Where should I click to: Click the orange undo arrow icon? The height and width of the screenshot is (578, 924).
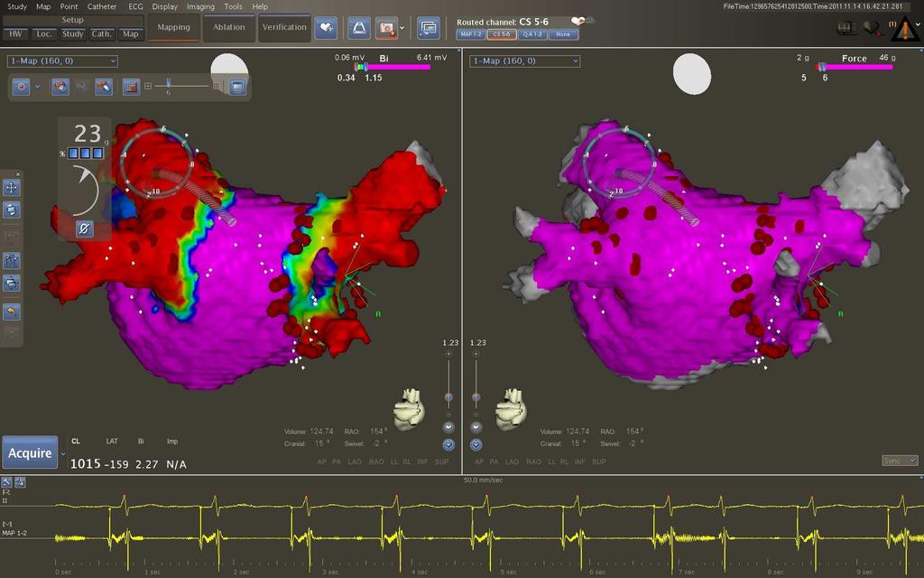pyautogui.click(x=11, y=311)
